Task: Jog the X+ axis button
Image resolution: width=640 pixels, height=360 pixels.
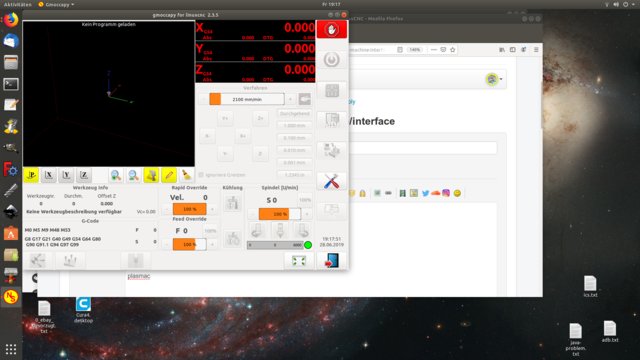Action: (x=243, y=136)
